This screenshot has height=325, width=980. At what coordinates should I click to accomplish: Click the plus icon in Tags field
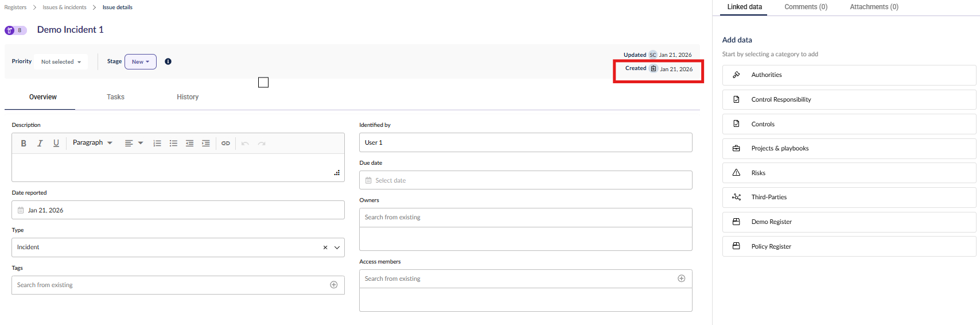[334, 285]
